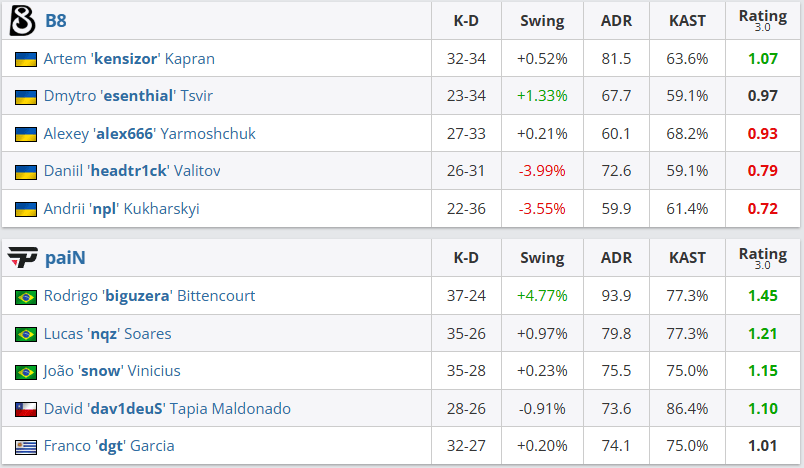Click Chile flag next to dav1deuS
This screenshot has height=468, width=804.
[x=26, y=410]
